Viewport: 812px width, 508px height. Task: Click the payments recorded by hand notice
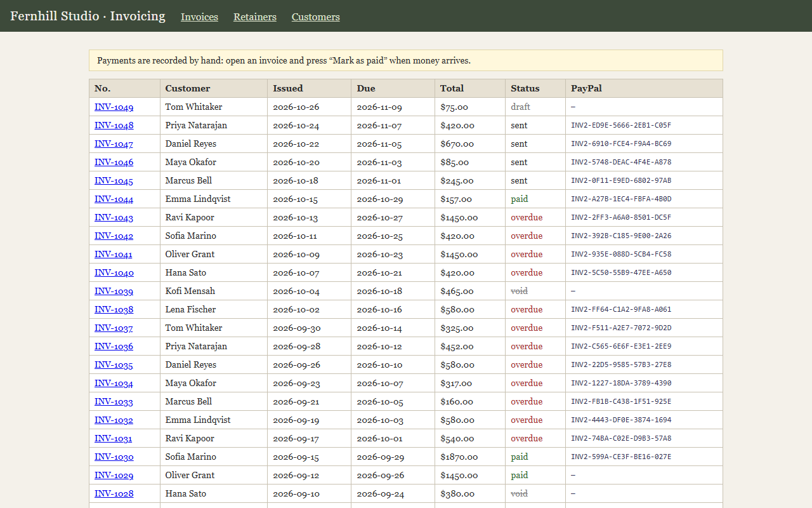(x=406, y=60)
